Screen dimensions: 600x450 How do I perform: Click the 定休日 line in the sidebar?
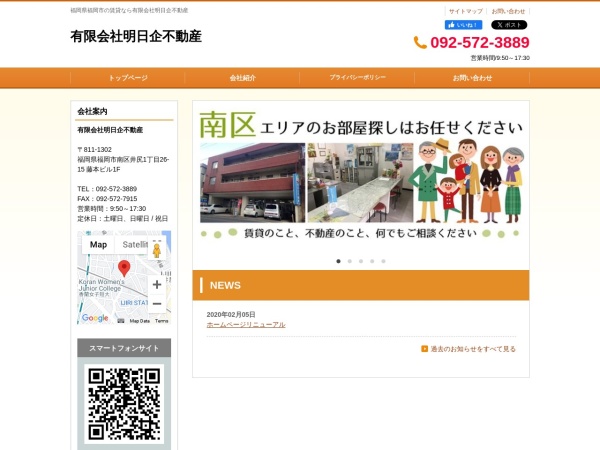click(x=122, y=218)
